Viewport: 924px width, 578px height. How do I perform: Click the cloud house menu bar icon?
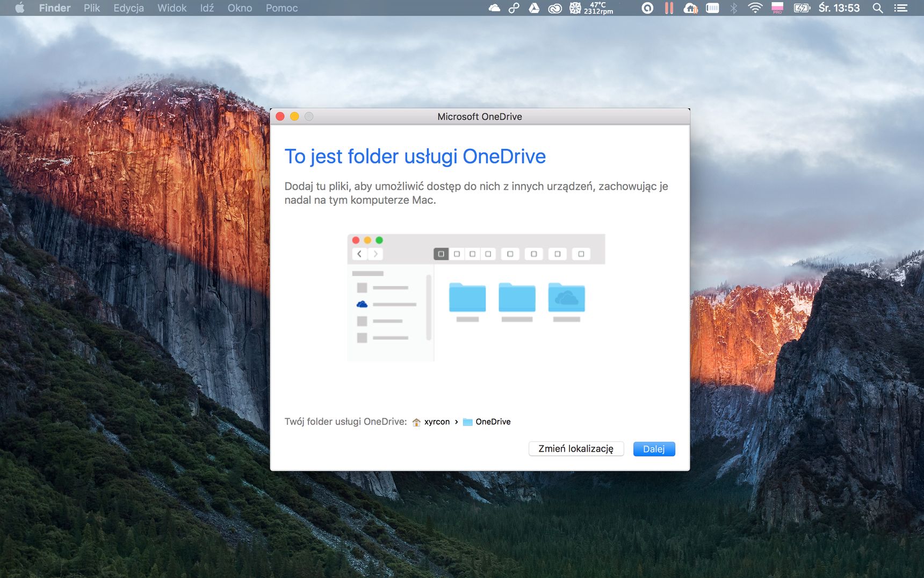tap(690, 8)
